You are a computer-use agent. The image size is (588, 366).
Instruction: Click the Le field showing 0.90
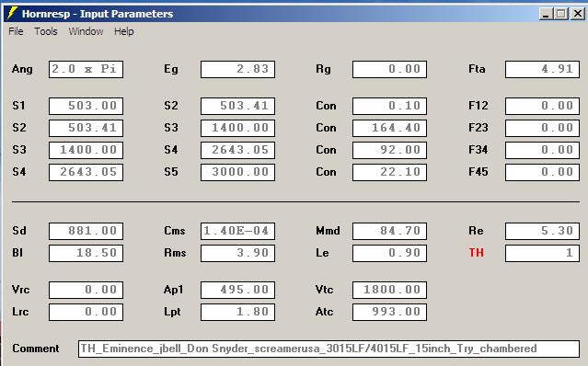389,253
